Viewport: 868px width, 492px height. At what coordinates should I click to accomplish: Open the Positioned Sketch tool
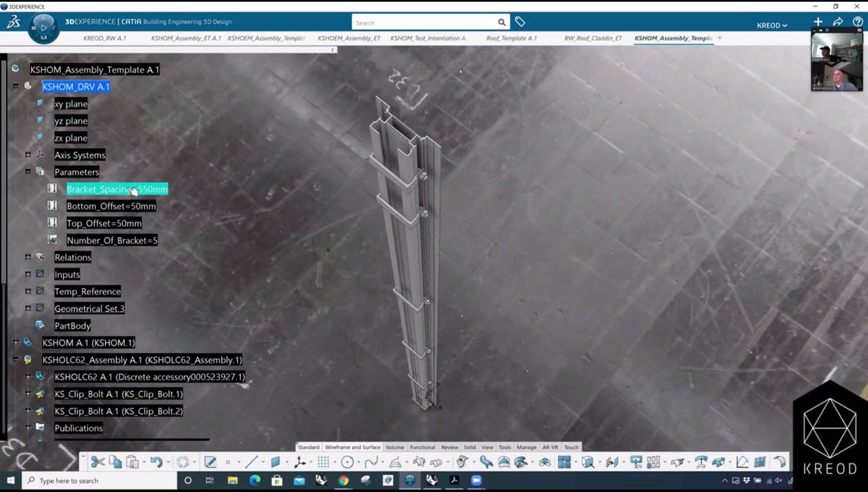[x=210, y=462]
